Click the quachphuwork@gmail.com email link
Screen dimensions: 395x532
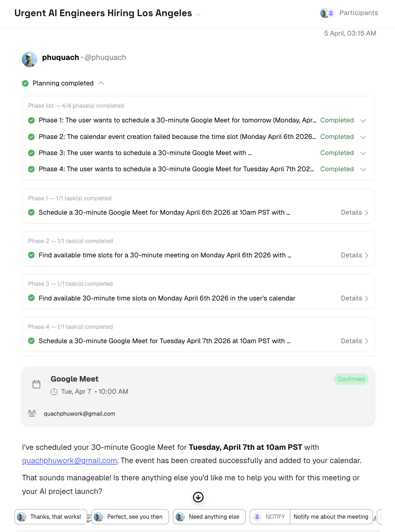coord(69,461)
